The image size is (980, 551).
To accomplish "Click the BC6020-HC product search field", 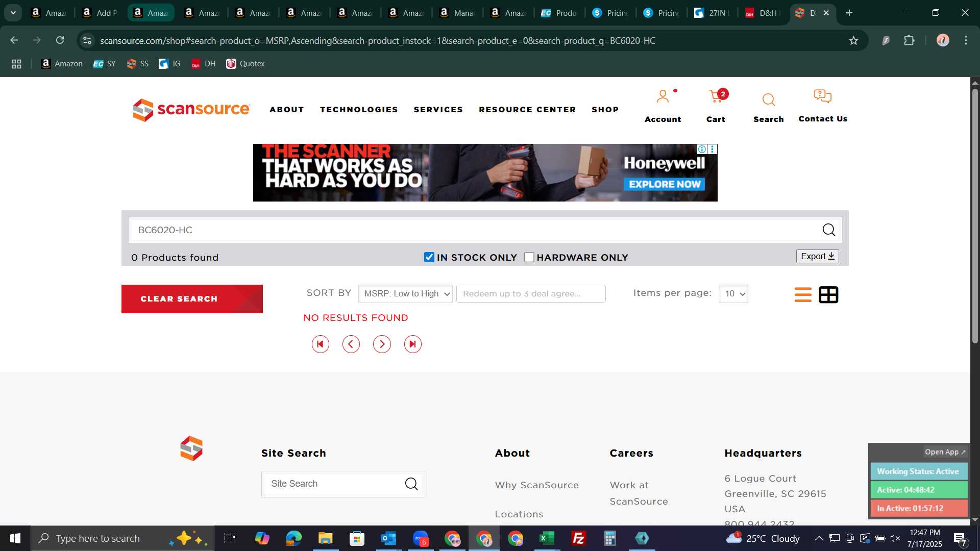I will point(475,230).
